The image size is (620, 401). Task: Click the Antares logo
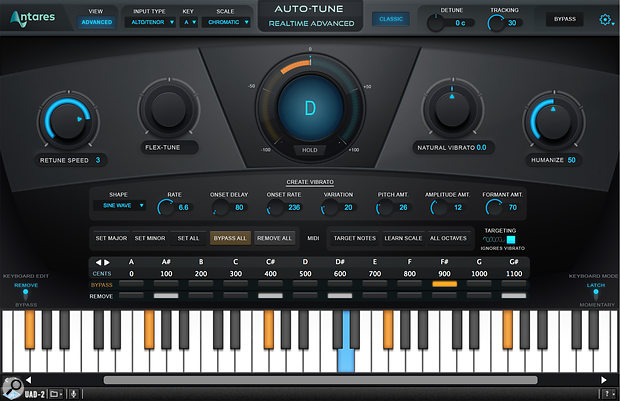coord(32,18)
